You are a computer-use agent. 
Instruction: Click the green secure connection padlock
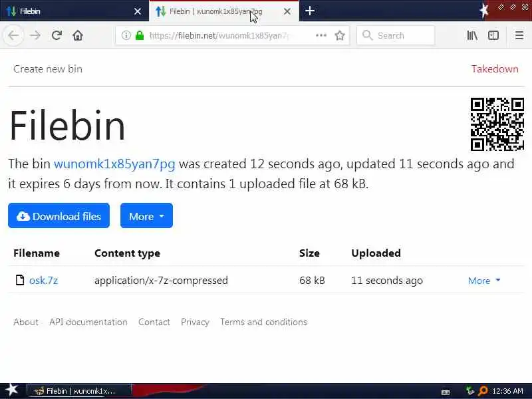click(140, 35)
